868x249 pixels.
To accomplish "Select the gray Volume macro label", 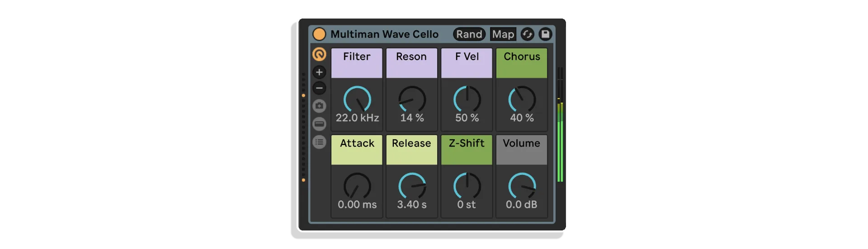I will 522,150.
